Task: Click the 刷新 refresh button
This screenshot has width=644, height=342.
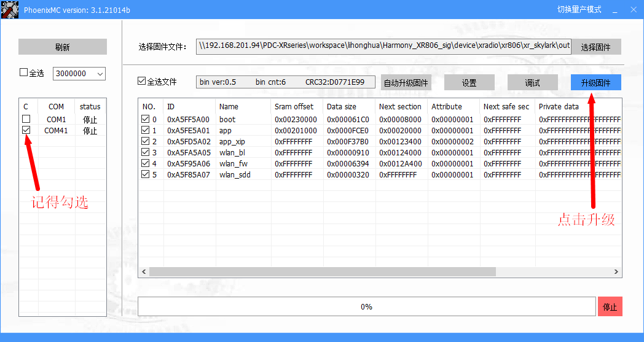Action: [x=62, y=47]
